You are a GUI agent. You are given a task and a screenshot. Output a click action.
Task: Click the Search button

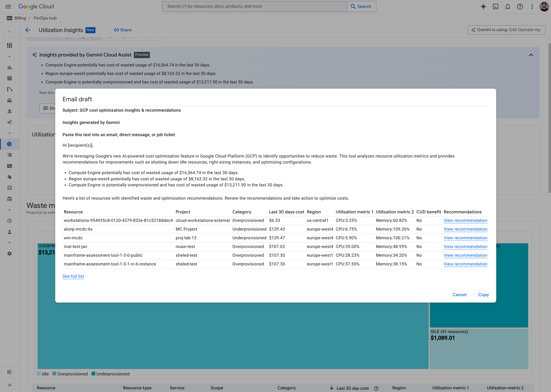pyautogui.click(x=361, y=7)
